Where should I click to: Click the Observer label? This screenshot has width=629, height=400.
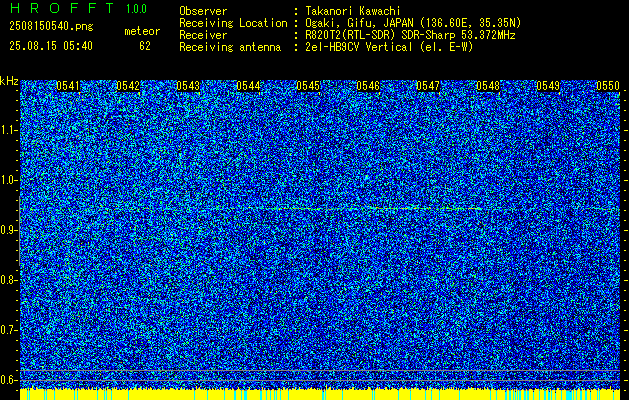(x=203, y=11)
